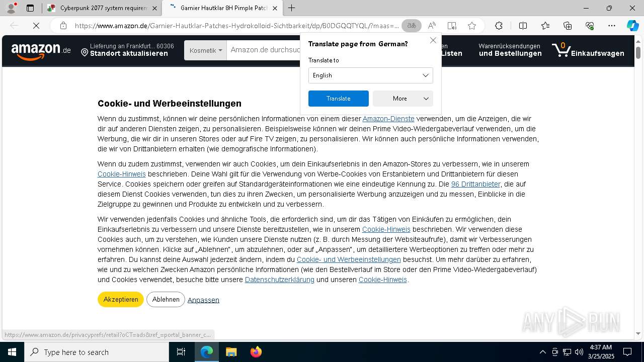Click the Ablehnen cookie button
644x362 pixels.
pos(166,299)
